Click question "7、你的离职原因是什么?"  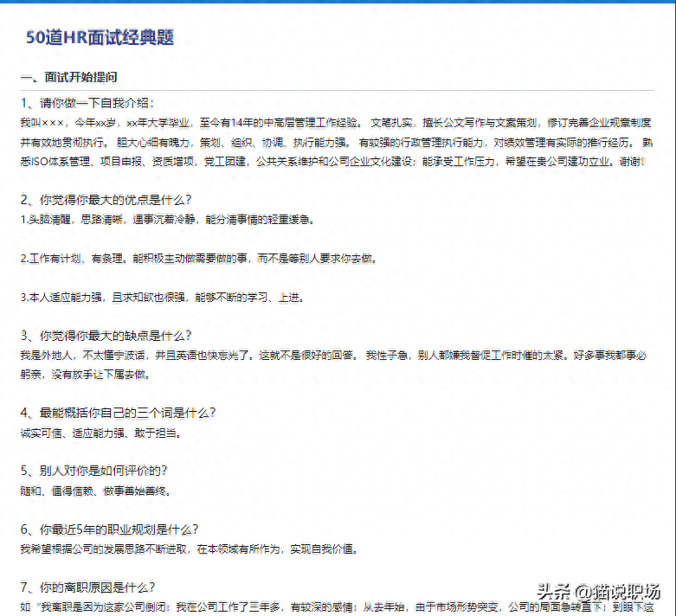point(87,587)
